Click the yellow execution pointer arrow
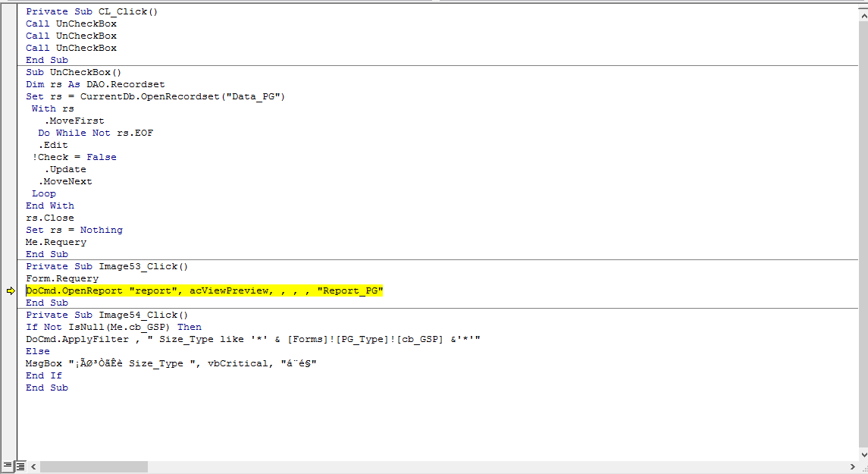Screen dimensions: 868x474 pyautogui.click(x=11, y=290)
